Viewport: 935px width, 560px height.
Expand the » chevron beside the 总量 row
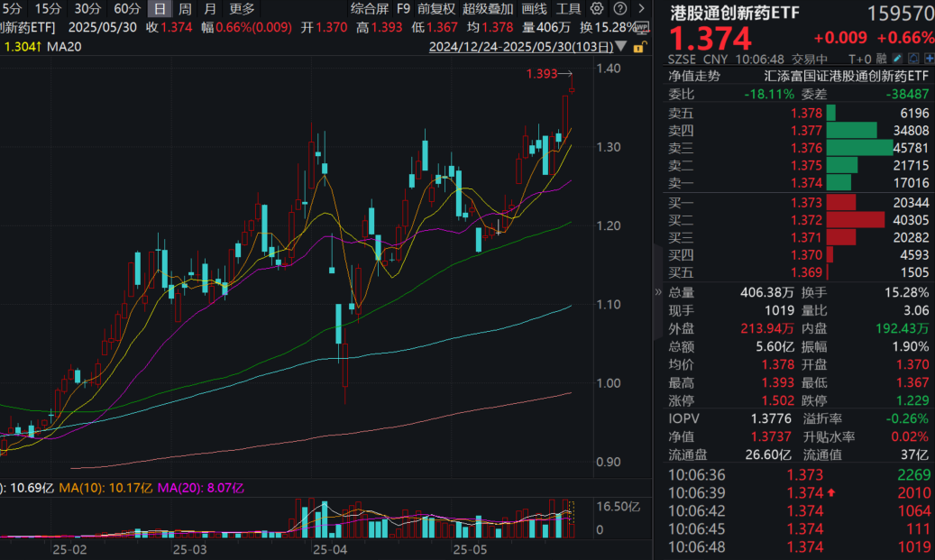click(x=656, y=291)
